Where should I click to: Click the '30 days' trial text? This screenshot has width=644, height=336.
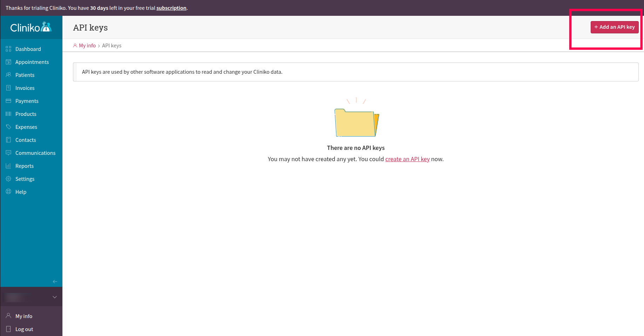99,8
